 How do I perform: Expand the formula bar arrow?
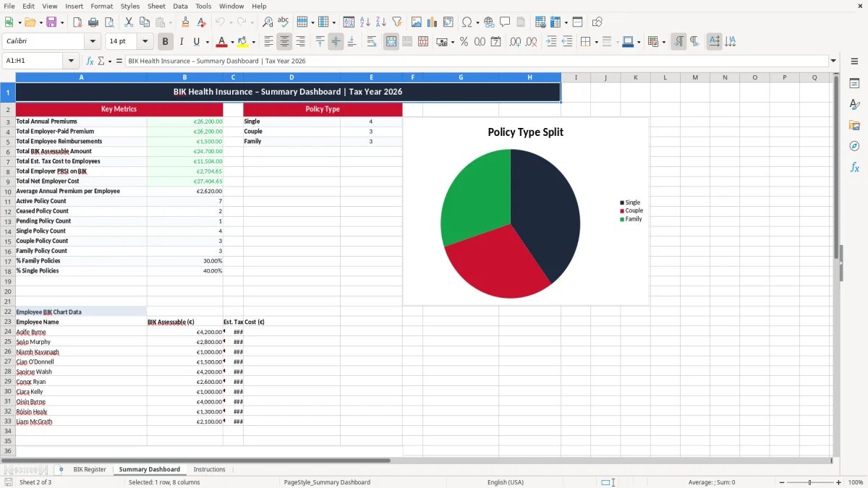tap(833, 61)
